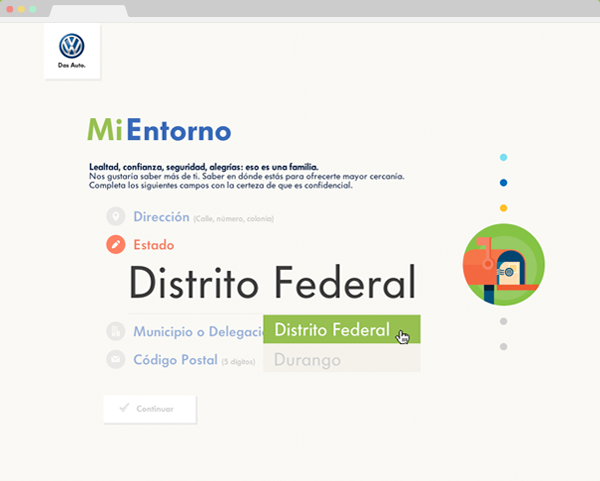The width and height of the screenshot is (600, 481).
Task: Click the Dirección location pin icon
Action: [x=116, y=217]
